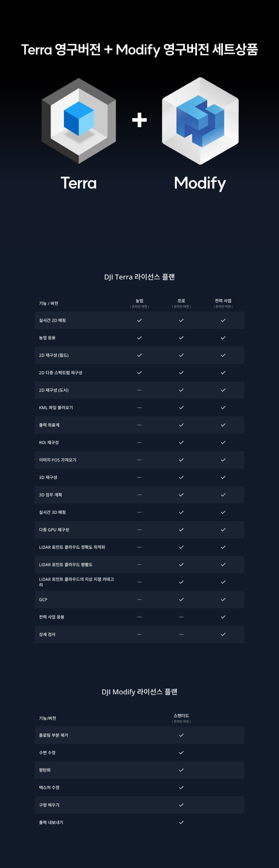Screen dimensions: 279x868
Task: Click the 출력 내보내기 row label
Action: 51,822
